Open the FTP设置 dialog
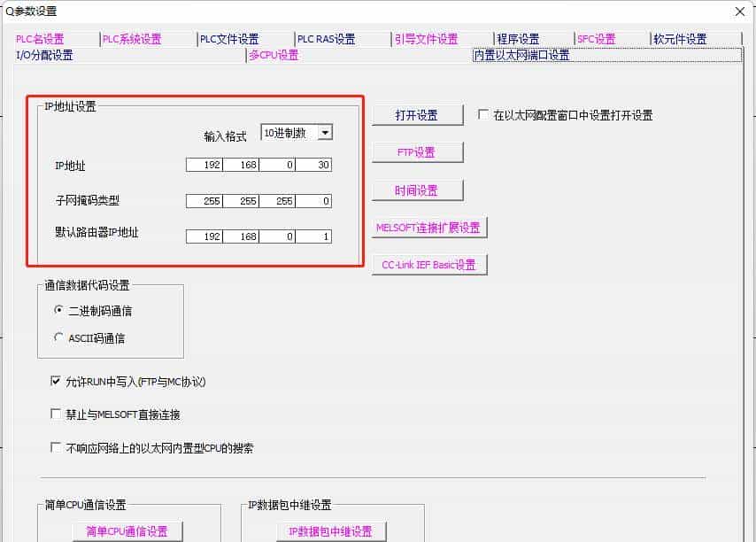 pyautogui.click(x=417, y=151)
